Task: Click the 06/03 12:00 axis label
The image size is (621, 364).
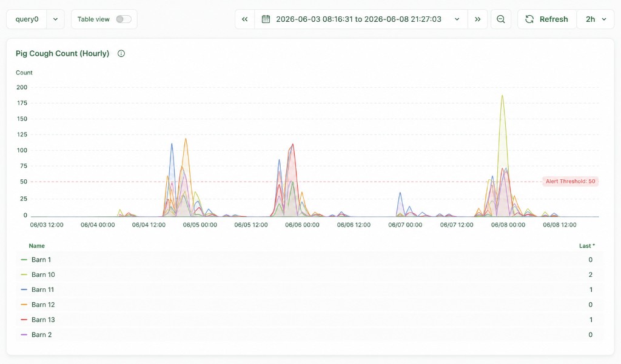Action: coord(47,225)
